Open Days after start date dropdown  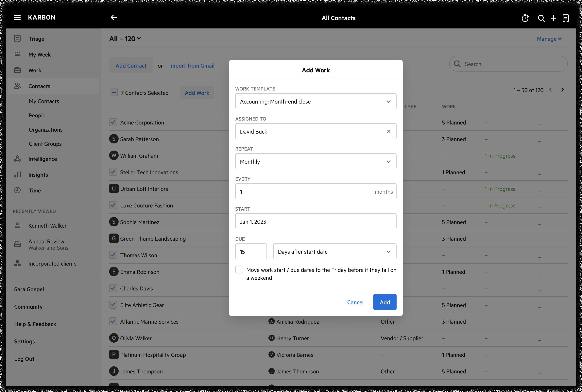pyautogui.click(x=334, y=252)
